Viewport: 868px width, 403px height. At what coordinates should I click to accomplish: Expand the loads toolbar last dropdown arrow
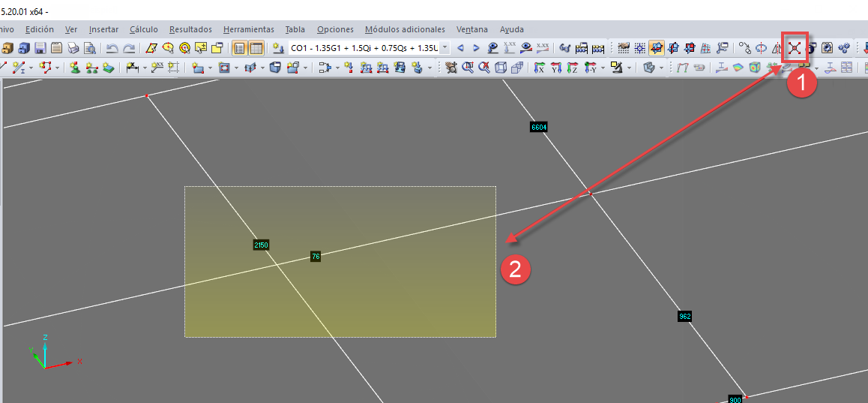[x=431, y=68]
